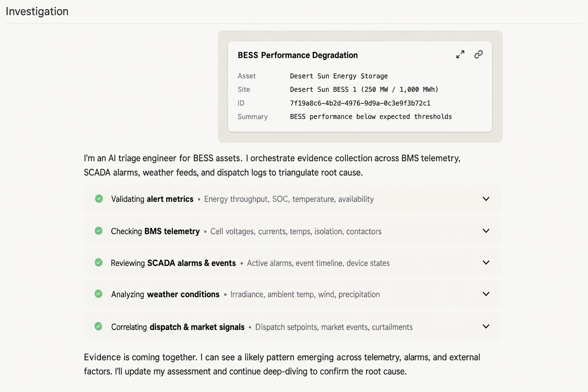Expand the BESS Performance Degradation card fullscreen
Viewport: 588px width, 392px height.
pyautogui.click(x=460, y=54)
